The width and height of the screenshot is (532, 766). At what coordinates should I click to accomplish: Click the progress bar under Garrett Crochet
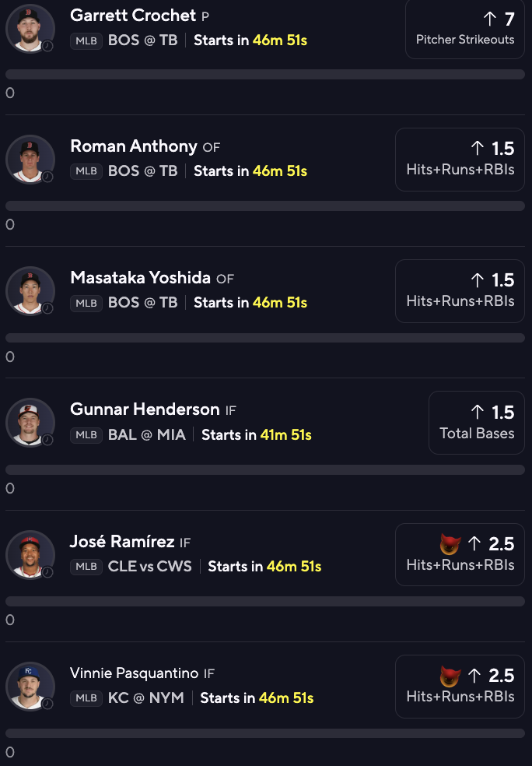click(265, 74)
